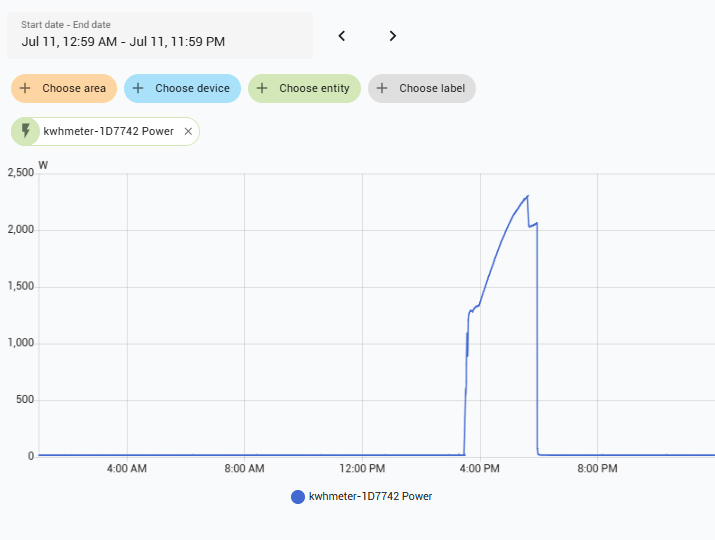The width and height of the screenshot is (715, 540).
Task: Click the 8:00 AM axis label
Action: 244,468
